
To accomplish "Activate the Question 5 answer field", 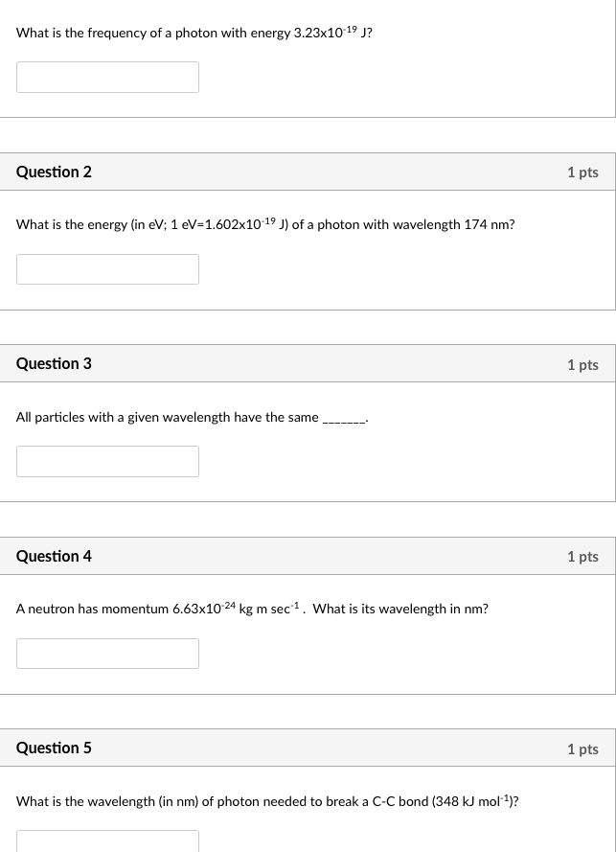I will point(107,841).
